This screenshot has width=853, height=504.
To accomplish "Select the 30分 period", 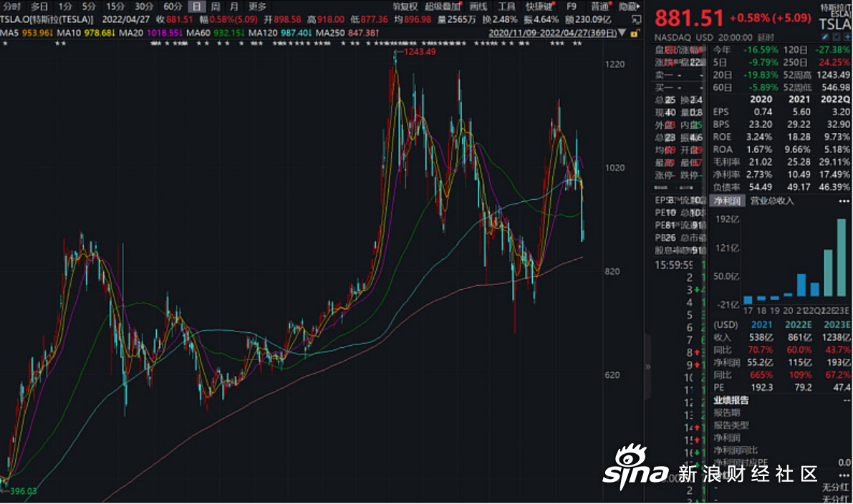I will click(144, 6).
